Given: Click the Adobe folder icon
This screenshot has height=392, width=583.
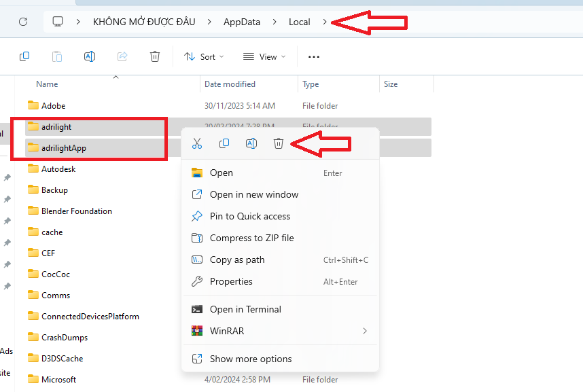Looking at the screenshot, I should tap(33, 105).
